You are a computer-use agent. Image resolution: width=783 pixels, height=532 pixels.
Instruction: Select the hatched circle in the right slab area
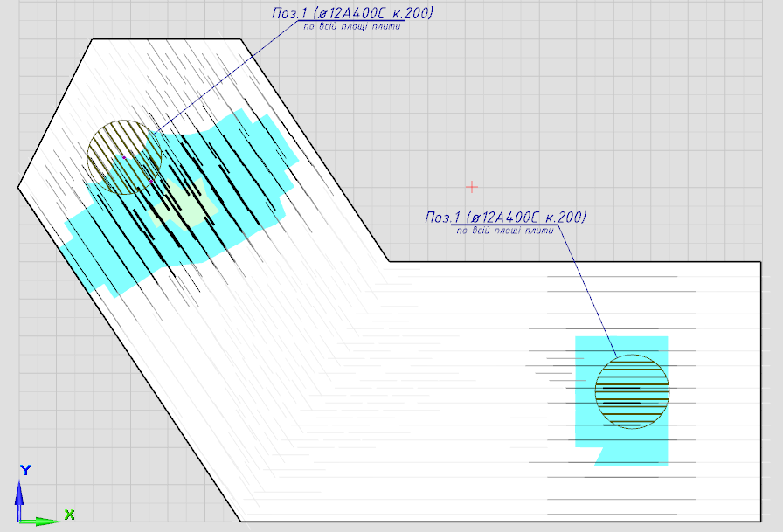point(632,391)
